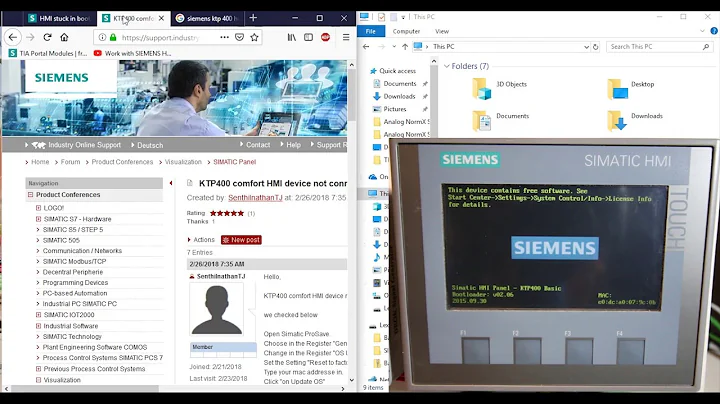Open Work with SIEMENS H... YouTube bookmark
The width and height of the screenshot is (720, 404).
132,53
